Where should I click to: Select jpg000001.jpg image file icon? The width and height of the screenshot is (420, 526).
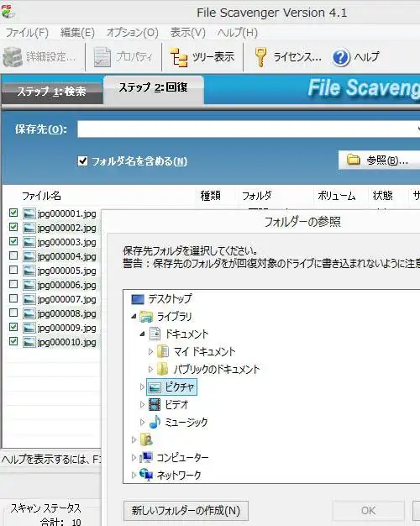click(x=29, y=213)
